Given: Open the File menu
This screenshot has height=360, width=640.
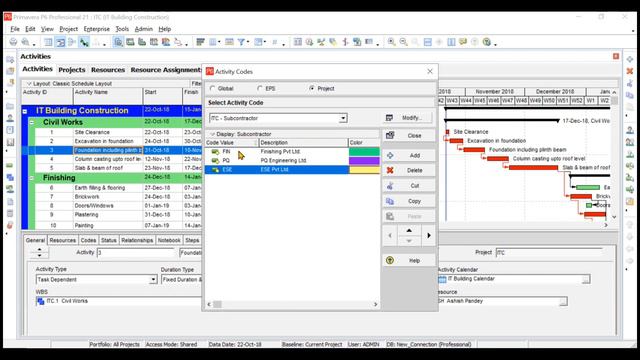Looking at the screenshot, I should tap(15, 29).
